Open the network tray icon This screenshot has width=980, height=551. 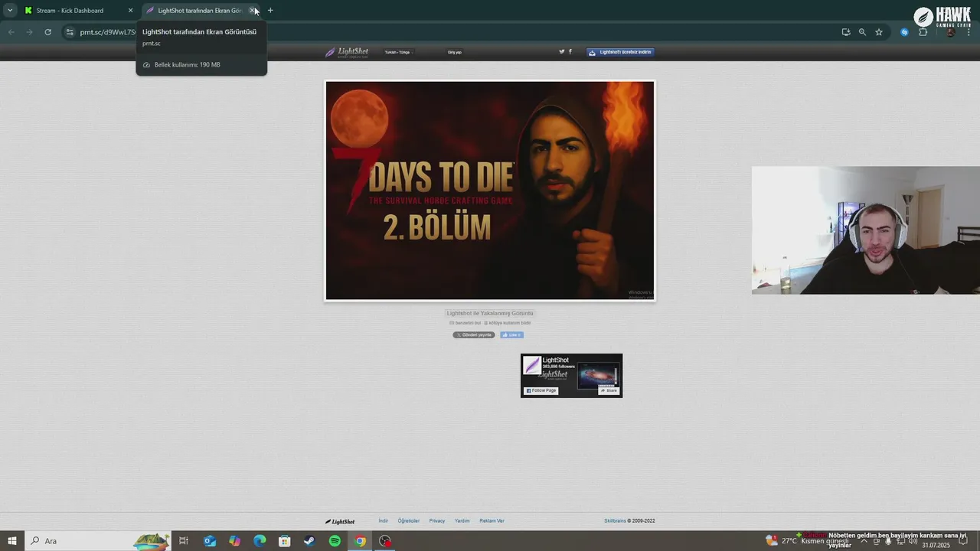tap(900, 541)
